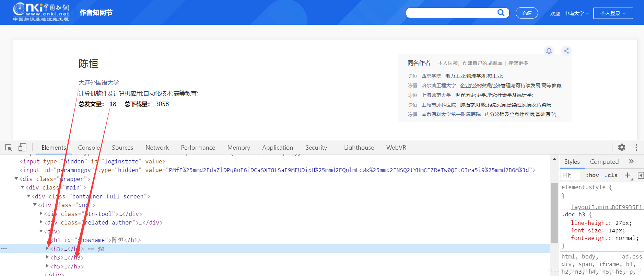Image resolution: width=644 pixels, height=276 pixels.
Task: Click the notification bell icon
Action: coord(549,51)
